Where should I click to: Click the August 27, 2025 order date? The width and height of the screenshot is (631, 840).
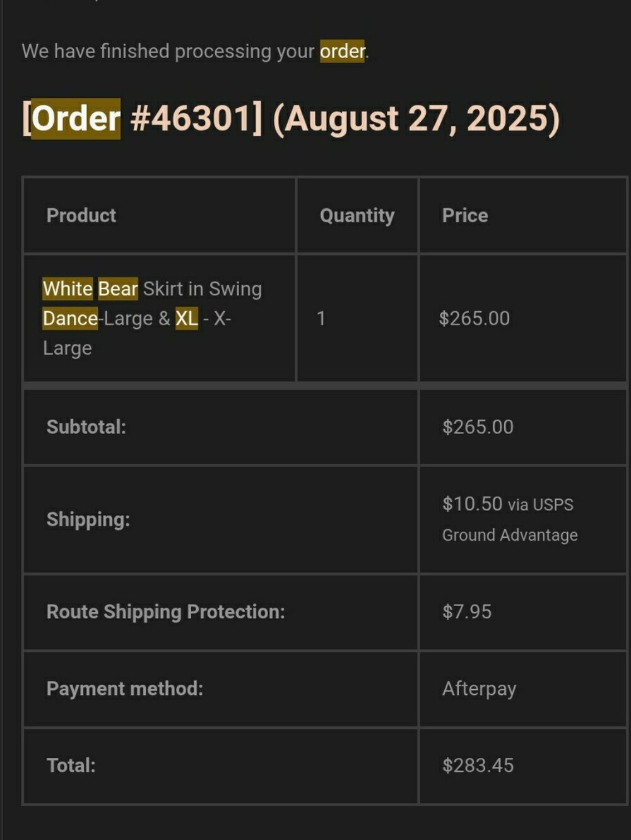pyautogui.click(x=416, y=118)
